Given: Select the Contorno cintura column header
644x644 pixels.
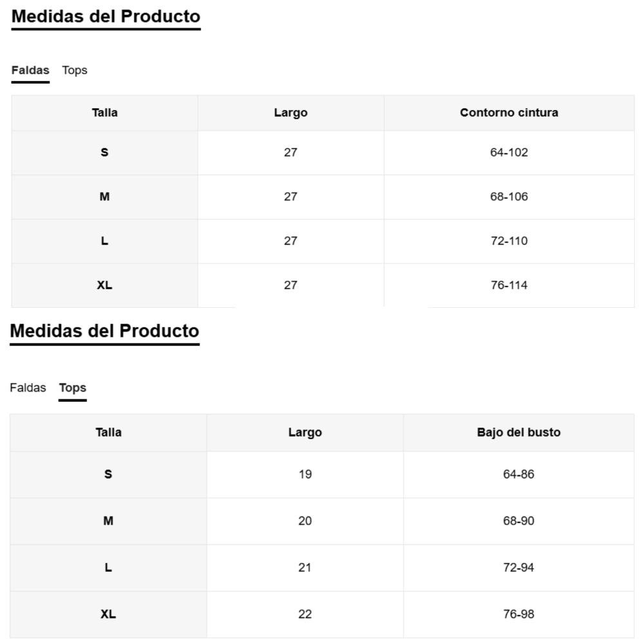Looking at the screenshot, I should 509,113.
